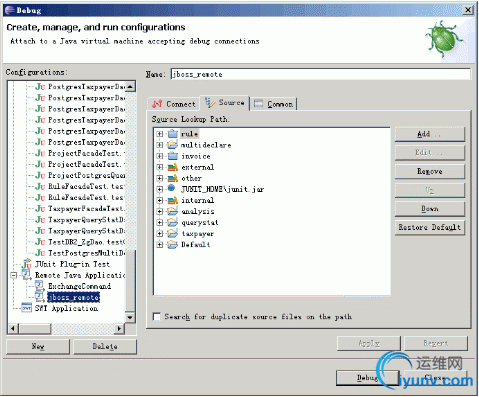Click the other library icon
479x397 pixels.
173,178
